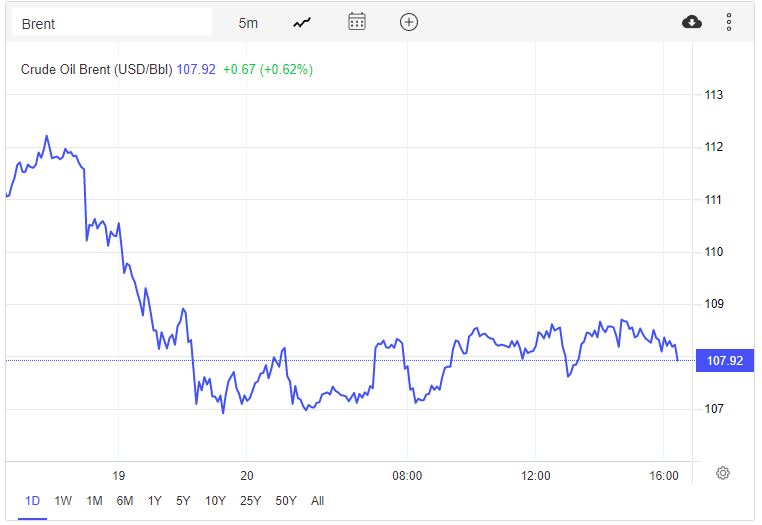Click the chart type line icon

pyautogui.click(x=302, y=22)
